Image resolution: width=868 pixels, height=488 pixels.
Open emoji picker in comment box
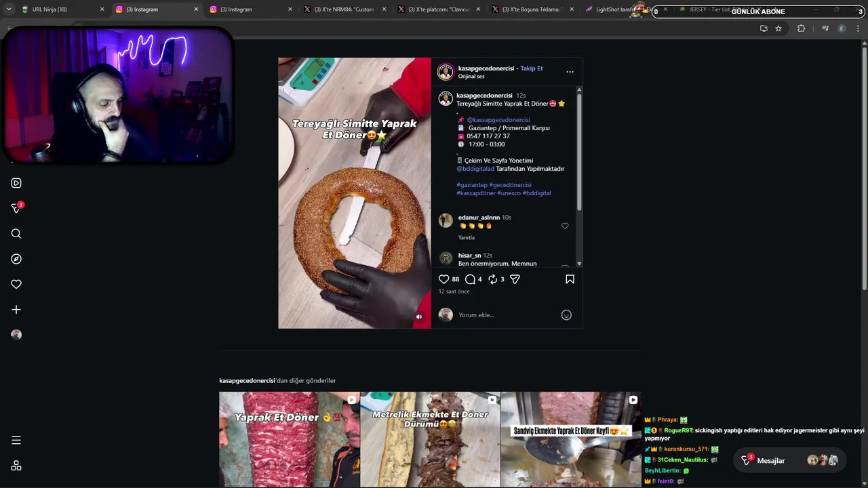coord(566,315)
